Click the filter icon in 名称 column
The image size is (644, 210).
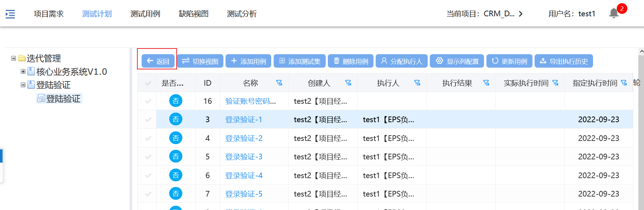pyautogui.click(x=279, y=83)
